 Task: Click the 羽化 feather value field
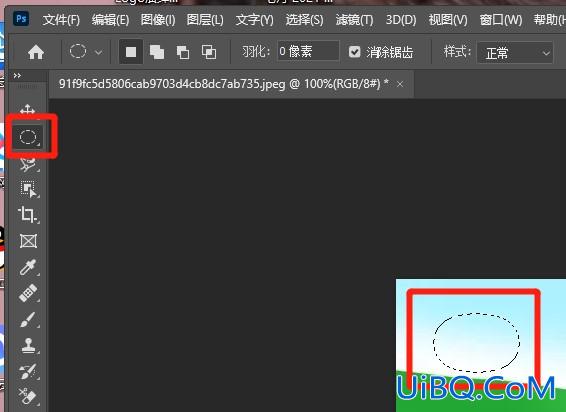[308, 52]
